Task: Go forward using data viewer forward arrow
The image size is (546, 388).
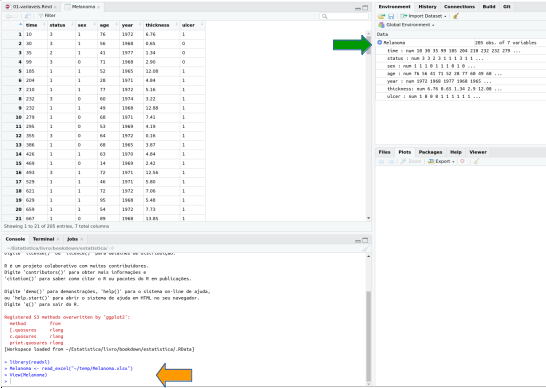Action: (x=16, y=16)
